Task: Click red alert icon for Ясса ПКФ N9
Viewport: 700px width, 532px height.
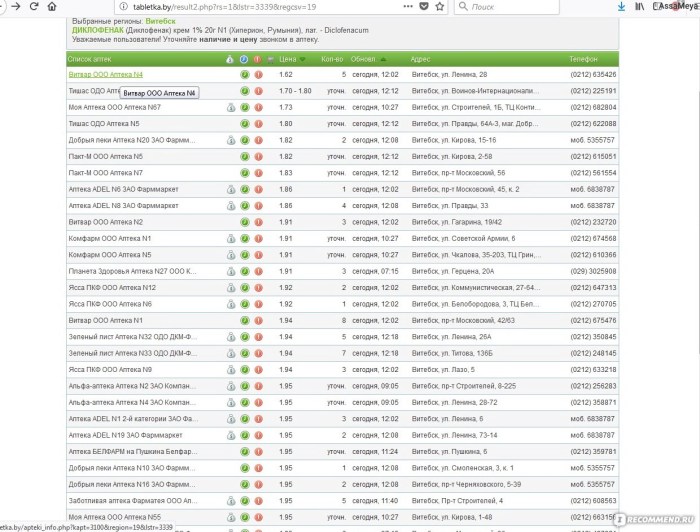Action: click(258, 370)
